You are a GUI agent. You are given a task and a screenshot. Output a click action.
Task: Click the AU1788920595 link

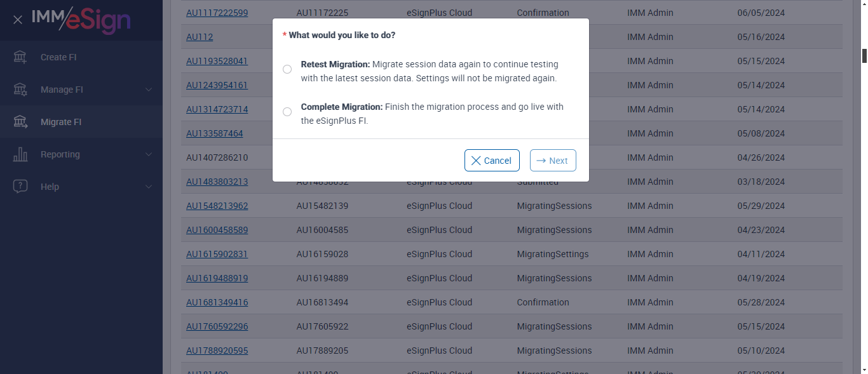[217, 351]
